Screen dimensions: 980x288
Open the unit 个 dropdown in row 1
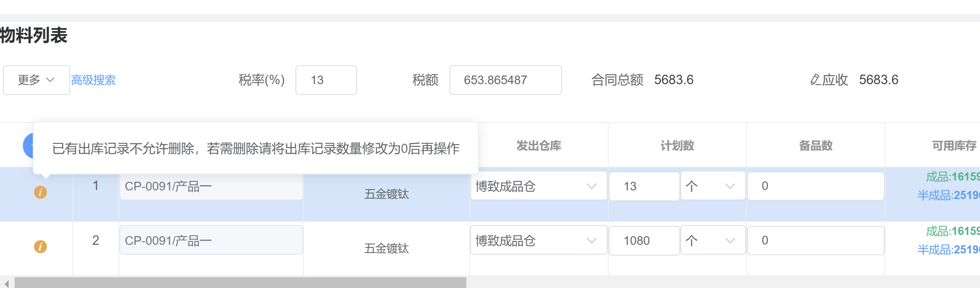pos(713,186)
